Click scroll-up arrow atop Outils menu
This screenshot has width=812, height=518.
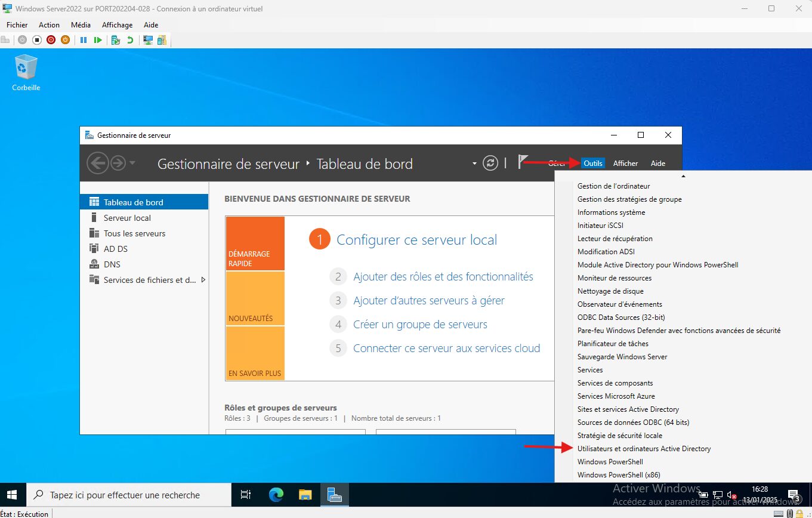point(683,176)
